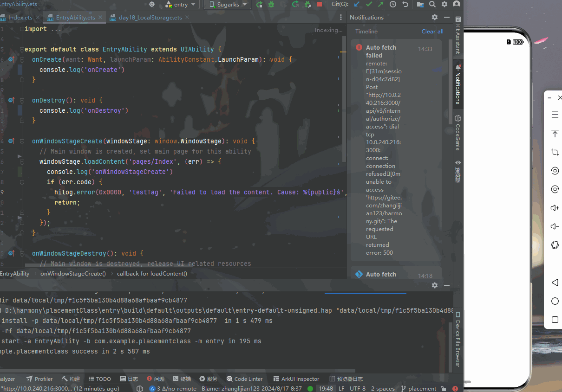
Task: Open the Sugarks device selector dropdown
Action: click(228, 5)
